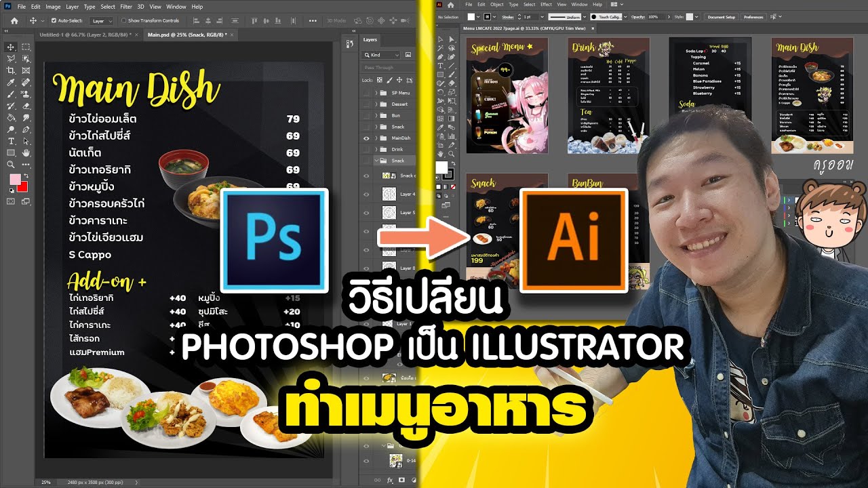Show the Dessert group visibility box
Image resolution: width=868 pixels, height=488 pixels.
point(366,104)
